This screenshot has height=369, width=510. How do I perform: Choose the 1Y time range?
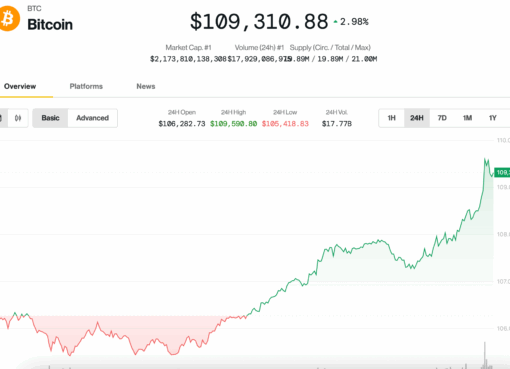[x=493, y=118]
